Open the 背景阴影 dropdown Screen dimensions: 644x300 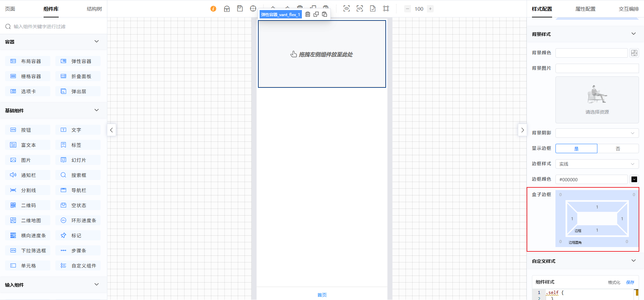(x=597, y=133)
